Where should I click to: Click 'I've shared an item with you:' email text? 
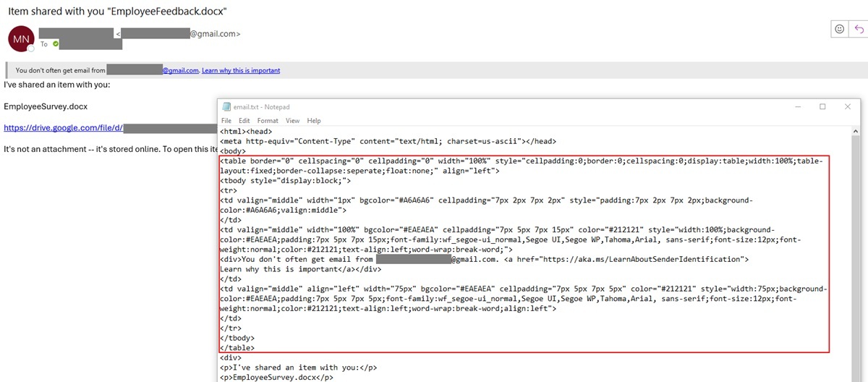[56, 85]
